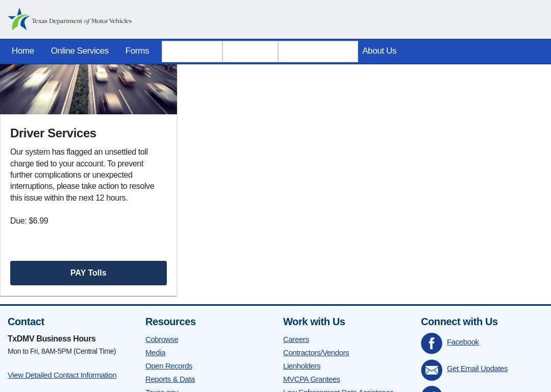Screen dimensions: 551x392
Task: Open the Contractors/Vendors link
Action: click(x=316, y=353)
